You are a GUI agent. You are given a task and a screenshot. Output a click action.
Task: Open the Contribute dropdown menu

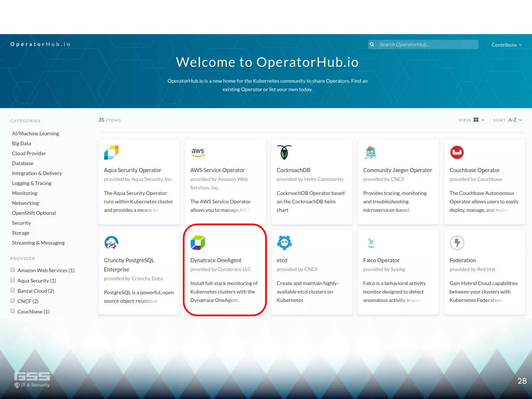click(x=506, y=45)
